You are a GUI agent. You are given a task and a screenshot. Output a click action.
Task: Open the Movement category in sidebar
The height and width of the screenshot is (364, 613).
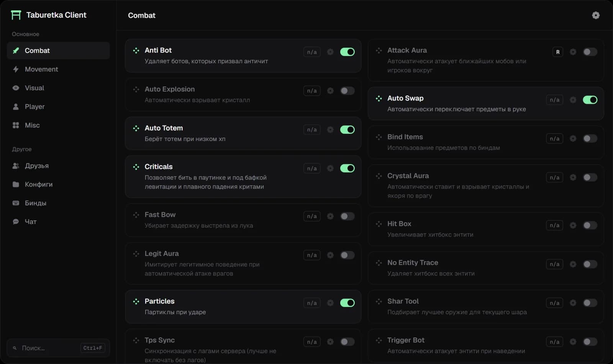pyautogui.click(x=58, y=69)
